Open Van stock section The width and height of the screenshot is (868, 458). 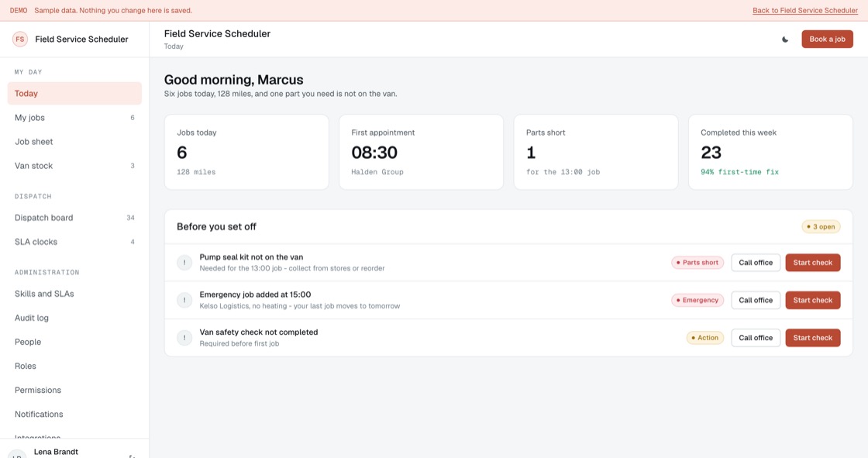(74, 166)
